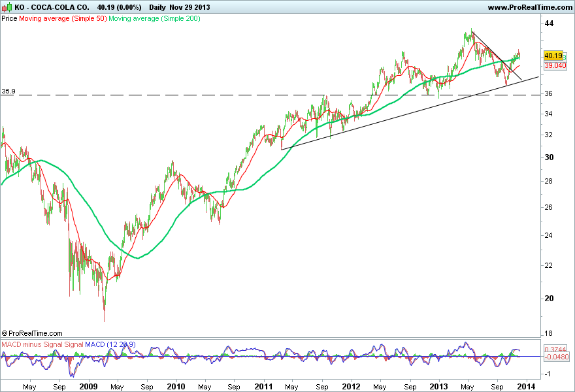Open the www.ProRealTime.com link at top right
The image size is (575, 392).
[530, 7]
